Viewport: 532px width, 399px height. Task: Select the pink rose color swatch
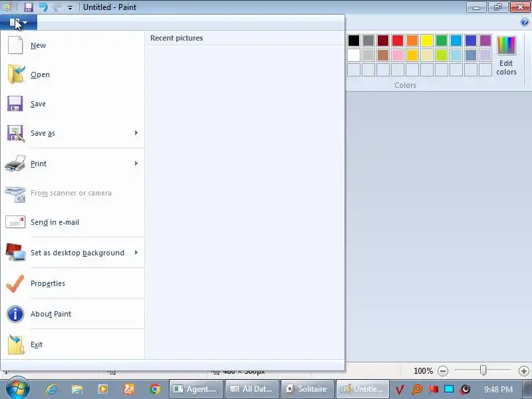[x=397, y=55]
